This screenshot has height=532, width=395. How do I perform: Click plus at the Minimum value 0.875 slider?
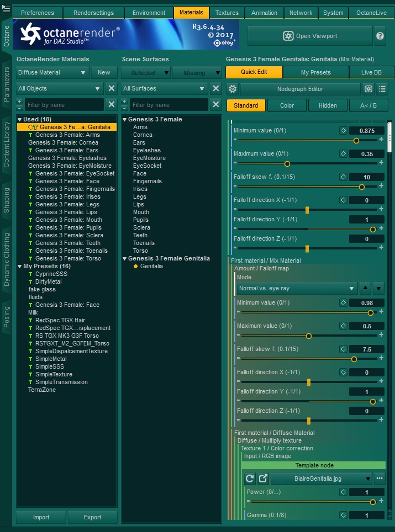[x=381, y=140]
